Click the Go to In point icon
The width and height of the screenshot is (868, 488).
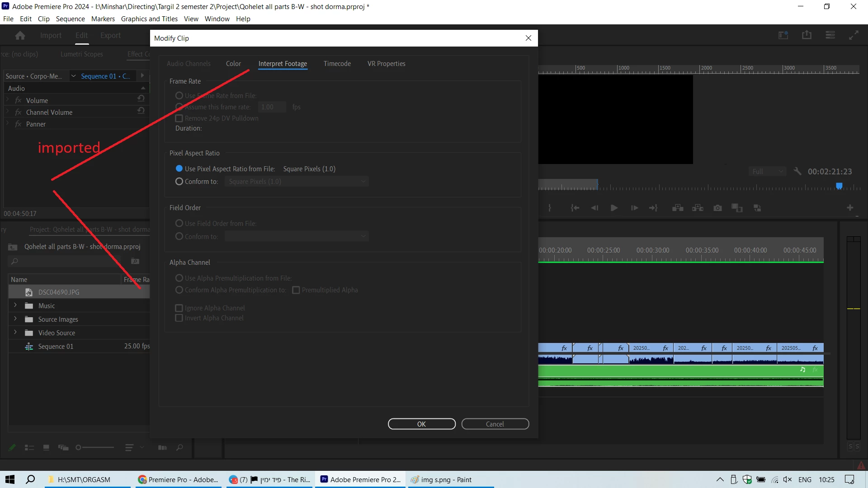click(x=575, y=208)
